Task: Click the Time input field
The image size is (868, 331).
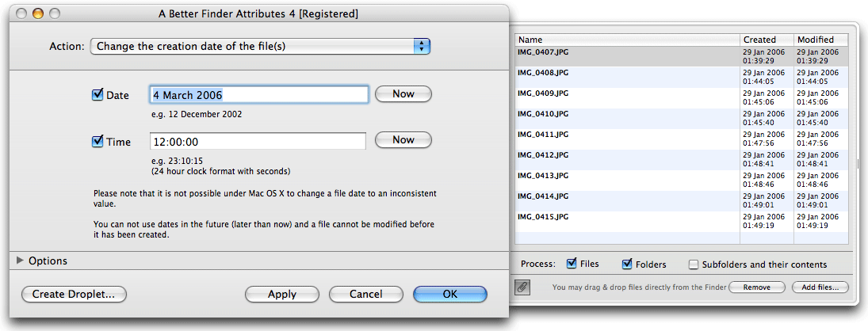Action: tap(258, 142)
